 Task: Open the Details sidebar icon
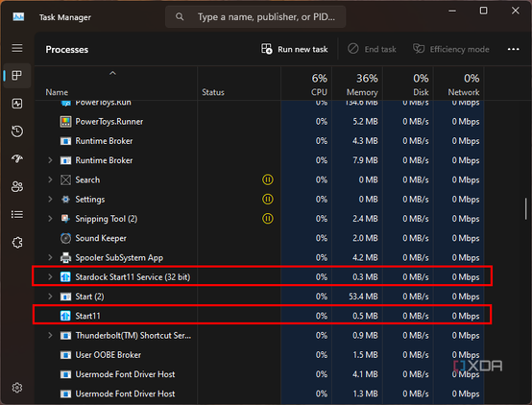(x=17, y=214)
